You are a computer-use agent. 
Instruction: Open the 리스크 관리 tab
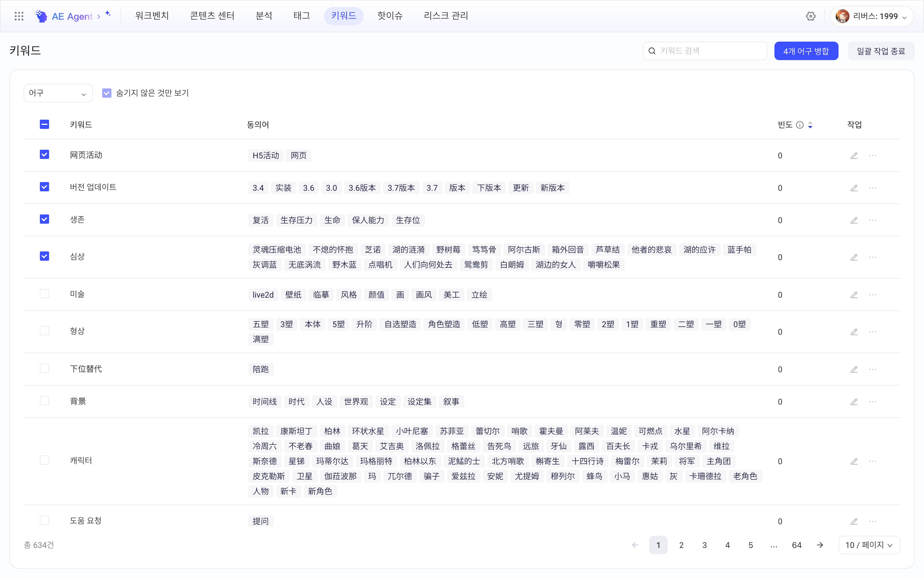tap(446, 16)
